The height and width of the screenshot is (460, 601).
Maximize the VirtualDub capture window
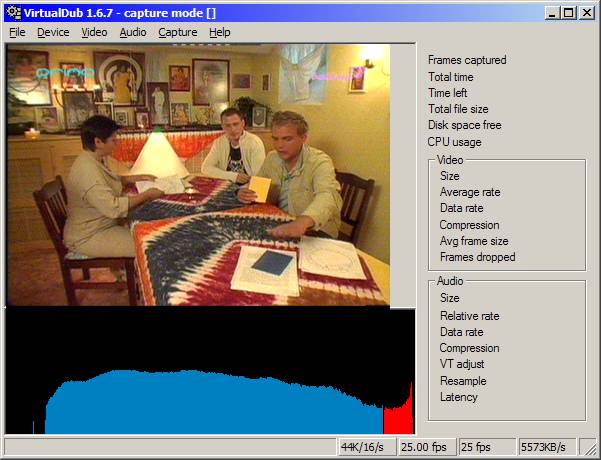click(x=568, y=12)
